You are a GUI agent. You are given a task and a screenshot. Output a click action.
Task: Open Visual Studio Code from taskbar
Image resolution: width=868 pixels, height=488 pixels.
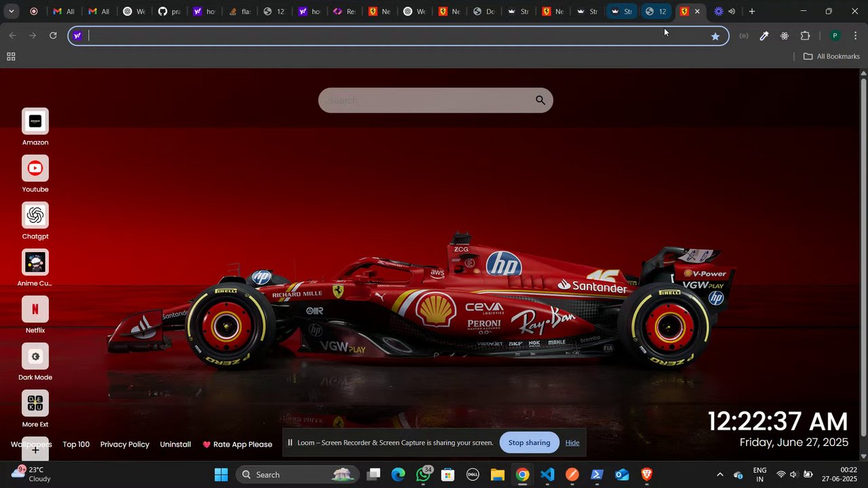tap(547, 474)
